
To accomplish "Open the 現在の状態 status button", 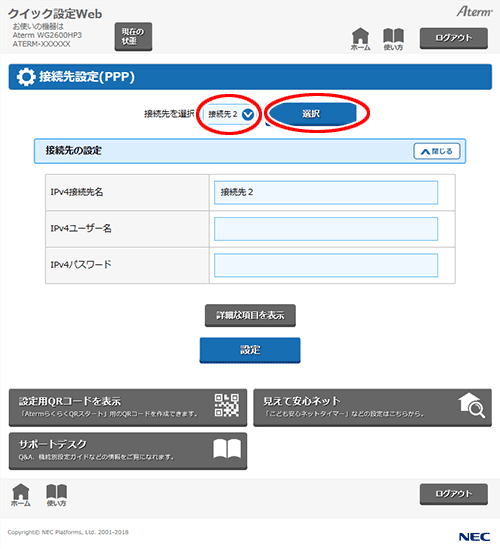I will pos(133,37).
